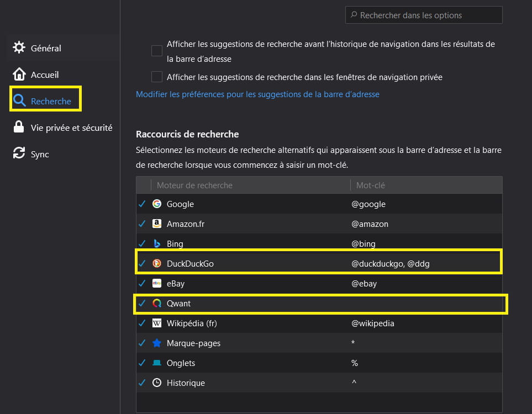This screenshot has width=532, height=414.
Task: Select the @bing keyword cell
Action: coord(364,244)
